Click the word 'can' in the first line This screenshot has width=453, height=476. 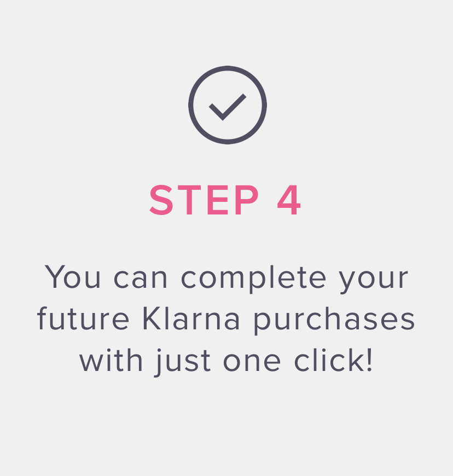click(x=140, y=279)
